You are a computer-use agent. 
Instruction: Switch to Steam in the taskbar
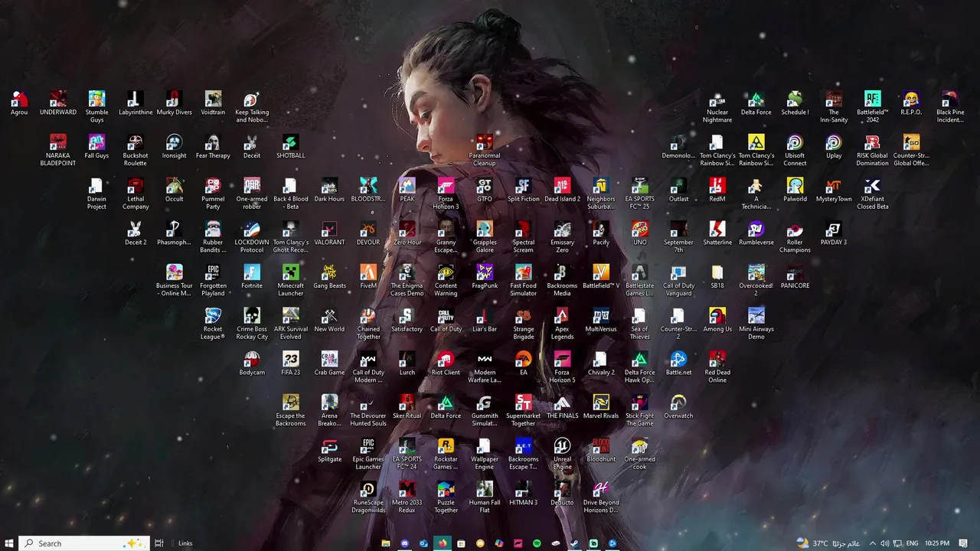tap(574, 543)
